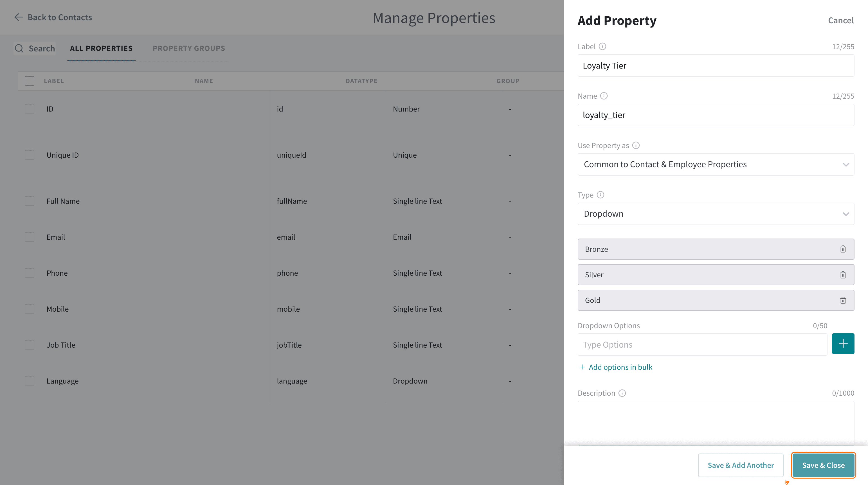
Task: Show info tooltip next to Label
Action: (x=602, y=46)
